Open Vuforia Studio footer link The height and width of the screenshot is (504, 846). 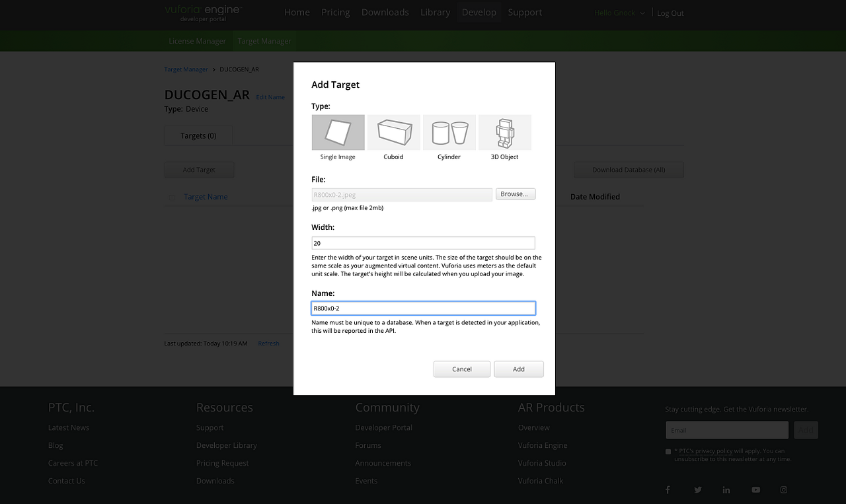(542, 463)
